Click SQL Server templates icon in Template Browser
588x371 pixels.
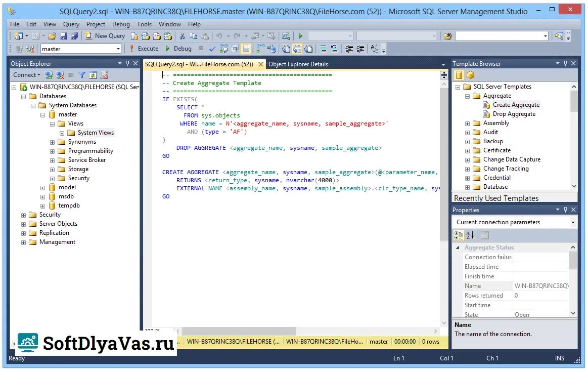point(459,75)
